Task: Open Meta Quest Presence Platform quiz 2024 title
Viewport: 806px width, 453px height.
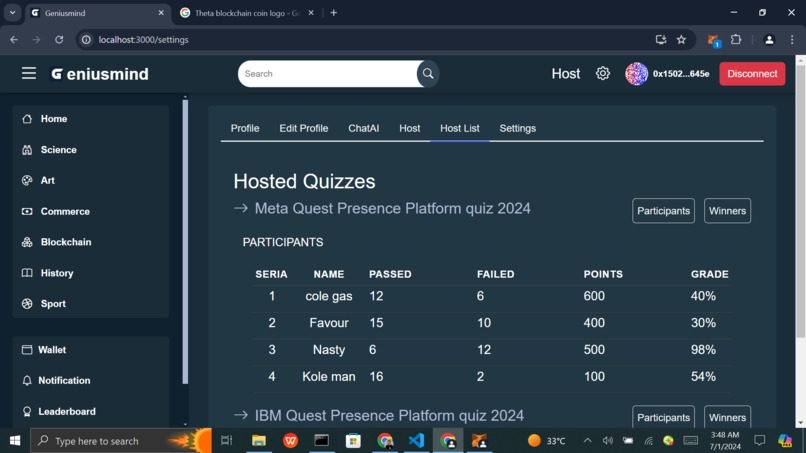Action: pyautogui.click(x=393, y=208)
